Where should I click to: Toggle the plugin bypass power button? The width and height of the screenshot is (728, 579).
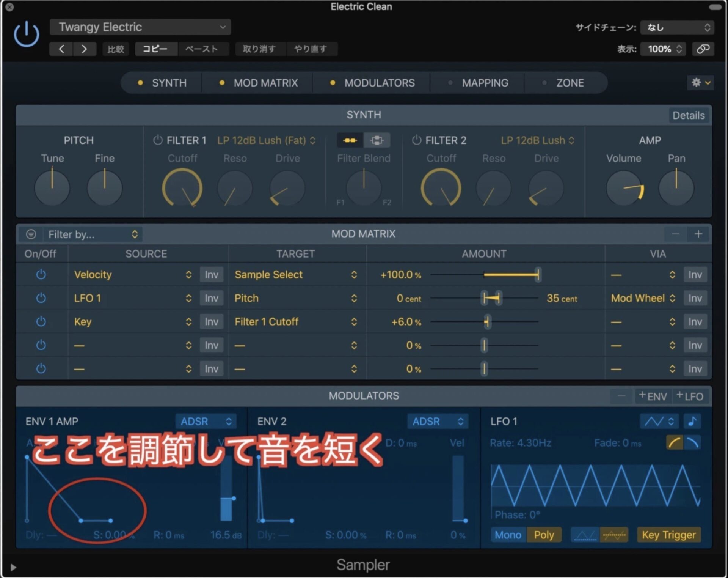[x=26, y=34]
